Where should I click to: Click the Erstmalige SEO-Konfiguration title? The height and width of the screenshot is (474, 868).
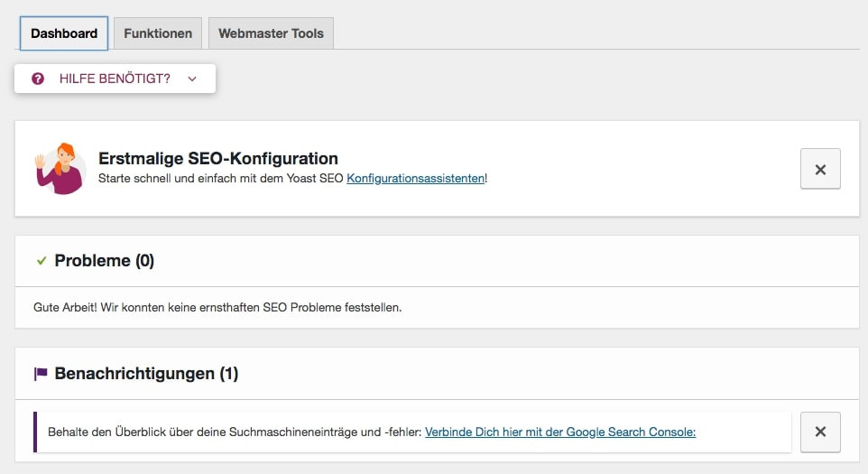click(218, 158)
